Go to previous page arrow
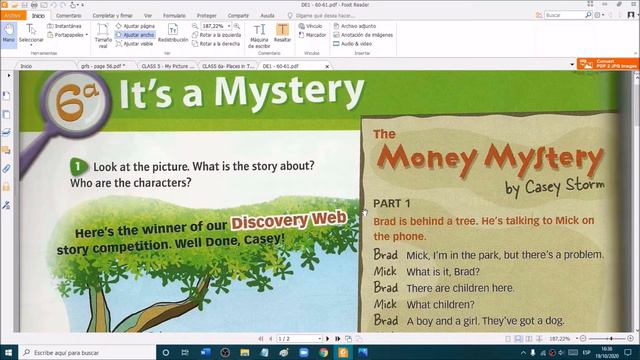The height and width of the screenshot is (360, 640). (x=270, y=339)
